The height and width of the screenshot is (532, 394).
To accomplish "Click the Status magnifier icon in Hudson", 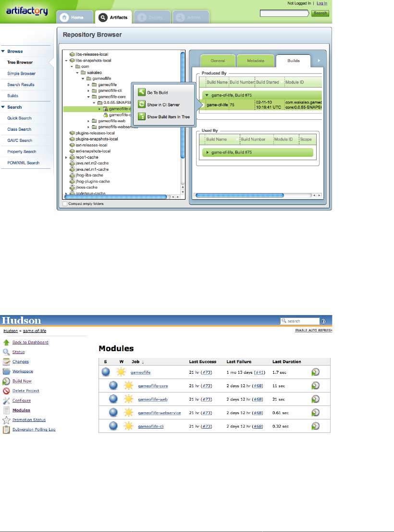I will pyautogui.click(x=6, y=352).
